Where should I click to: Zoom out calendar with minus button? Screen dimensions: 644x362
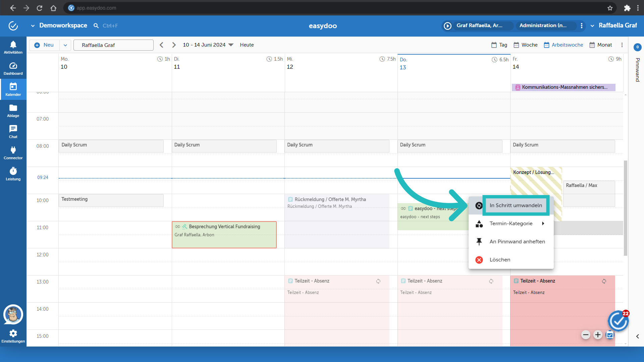point(586,335)
